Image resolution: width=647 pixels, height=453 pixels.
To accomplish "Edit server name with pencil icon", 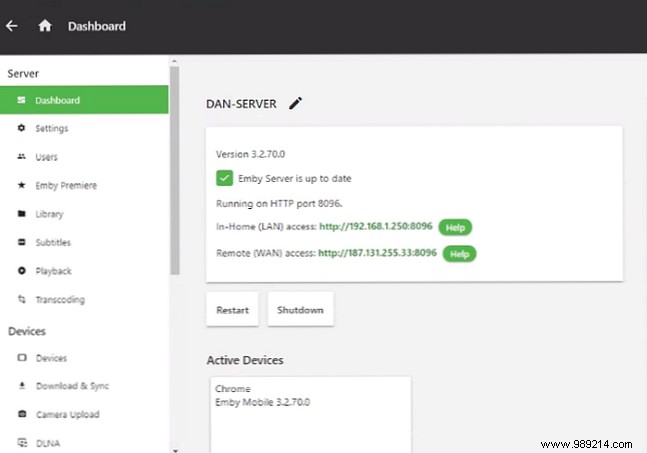I will point(295,103).
